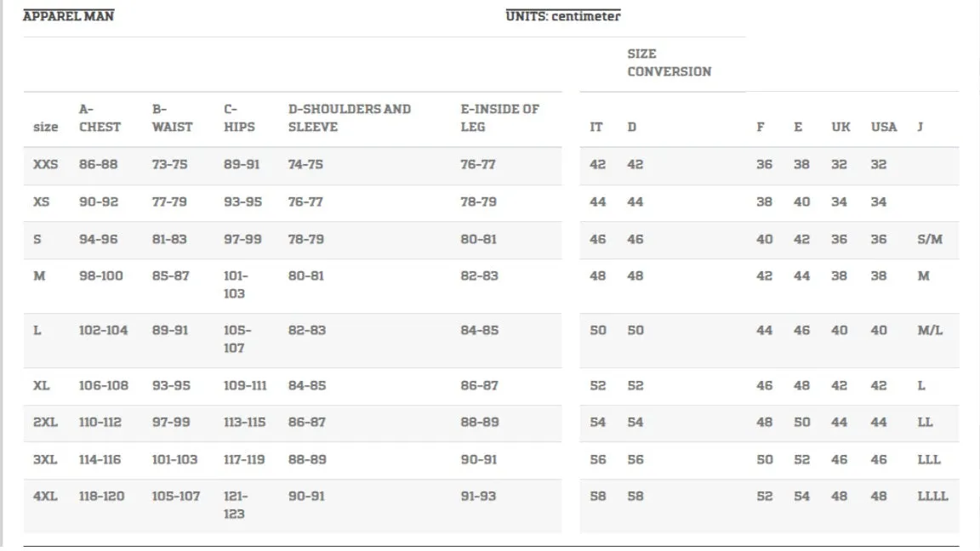Click the XS size row label
The image size is (980, 551).
tap(41, 202)
